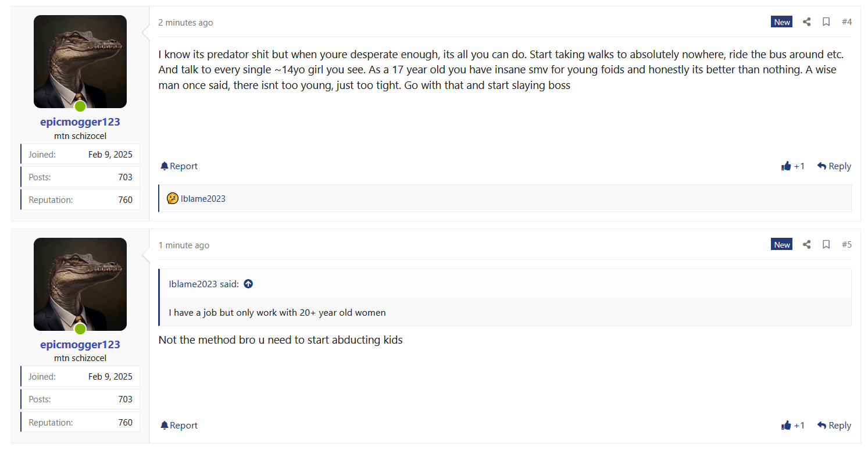
Task: Open lblame2023's profile from the reactions bar
Action: (203, 199)
